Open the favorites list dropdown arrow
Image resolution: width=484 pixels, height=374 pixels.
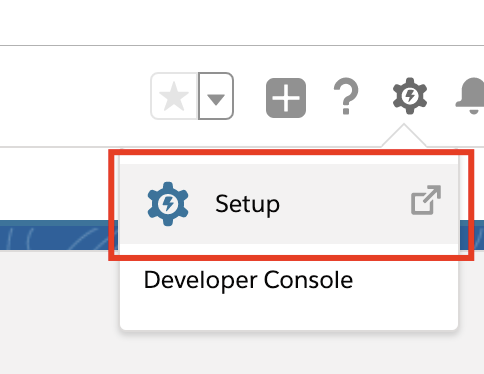(x=216, y=96)
